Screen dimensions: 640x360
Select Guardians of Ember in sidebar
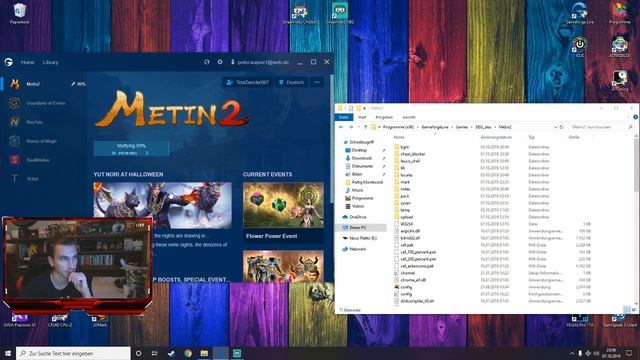43,103
